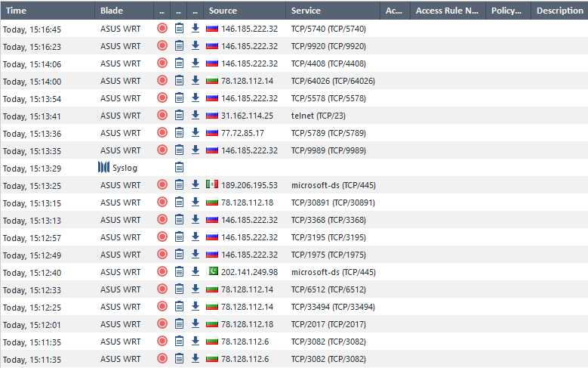Image resolution: width=588 pixels, height=368 pixels.
Task: Select the TCP/64026 service entry
Action: [x=333, y=81]
